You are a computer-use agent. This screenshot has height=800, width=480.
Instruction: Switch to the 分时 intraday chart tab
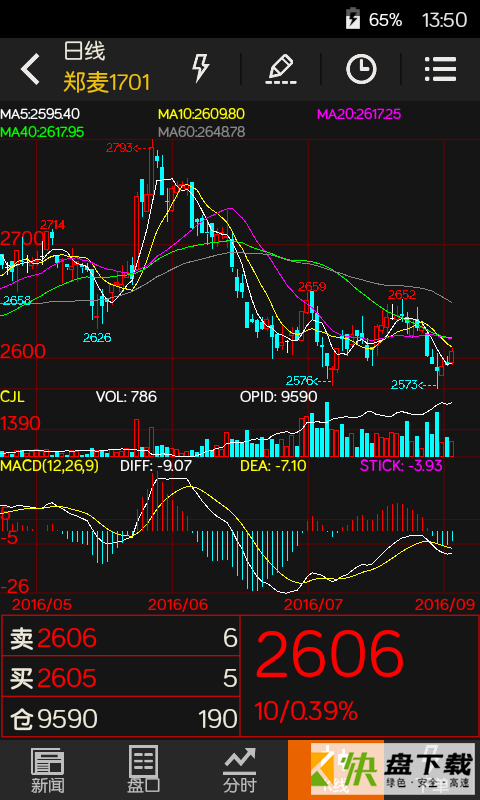click(240, 770)
